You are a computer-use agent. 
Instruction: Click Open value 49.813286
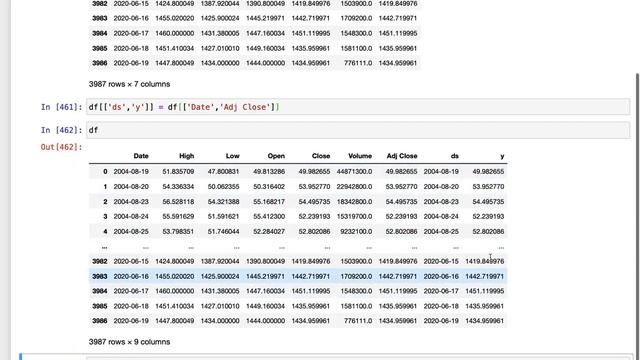point(269,172)
